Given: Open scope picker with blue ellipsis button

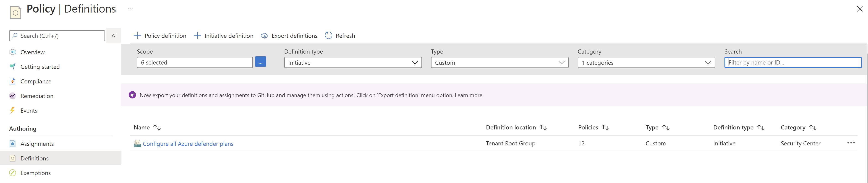Looking at the screenshot, I should [260, 62].
